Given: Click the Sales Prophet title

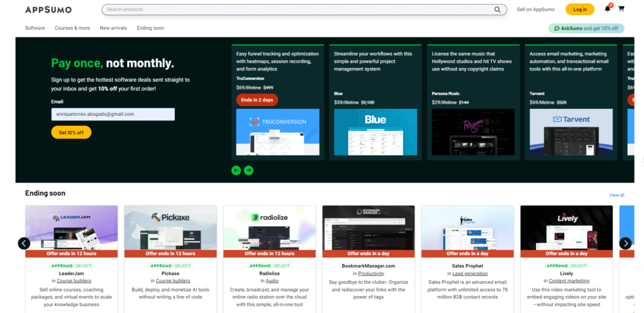Looking at the screenshot, I should point(467,266).
